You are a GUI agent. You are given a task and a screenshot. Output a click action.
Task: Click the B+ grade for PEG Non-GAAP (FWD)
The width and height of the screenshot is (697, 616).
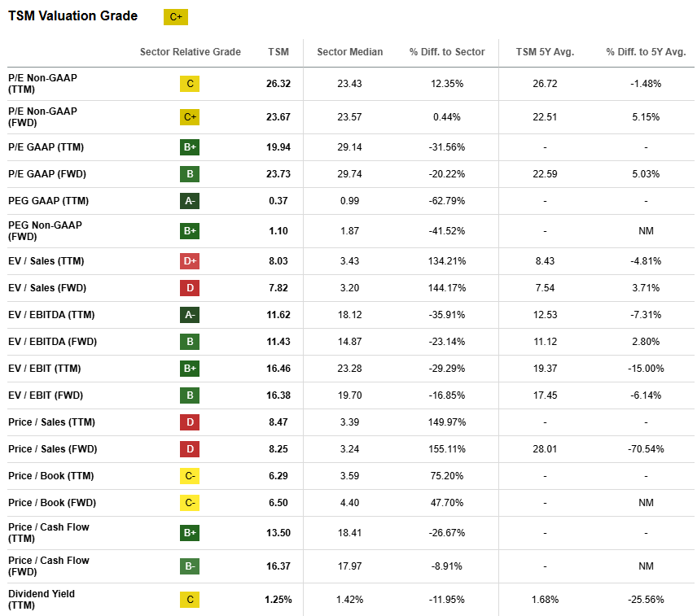(189, 230)
